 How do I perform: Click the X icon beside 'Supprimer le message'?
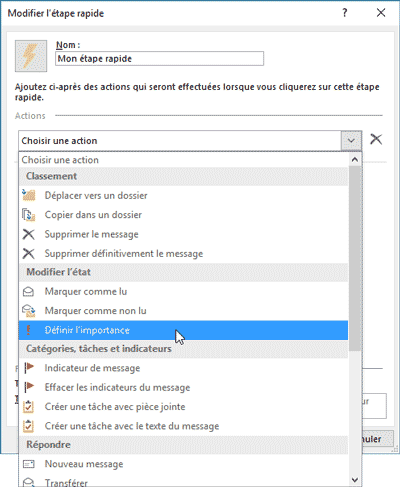[x=28, y=234]
